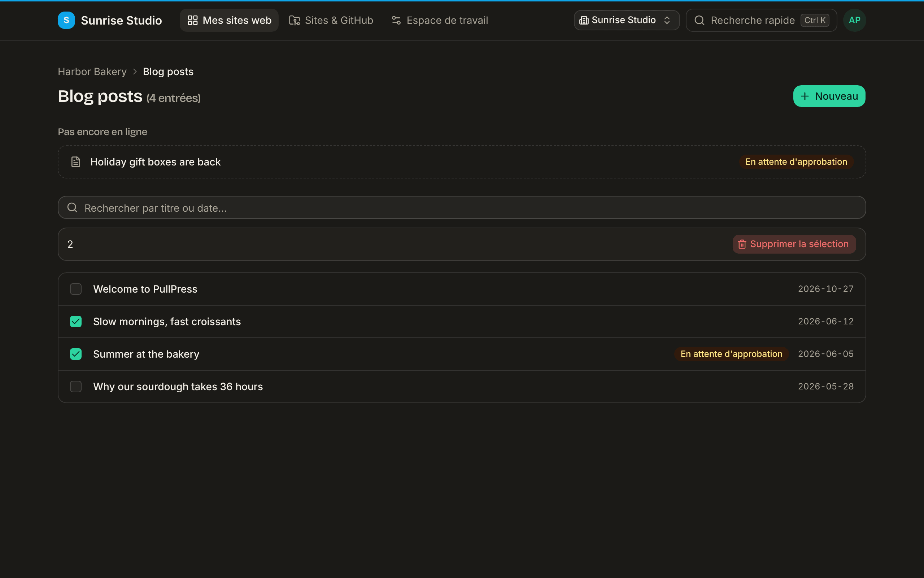Click the date 2026-06-12
Viewport: 924px width, 578px height.
tap(825, 322)
